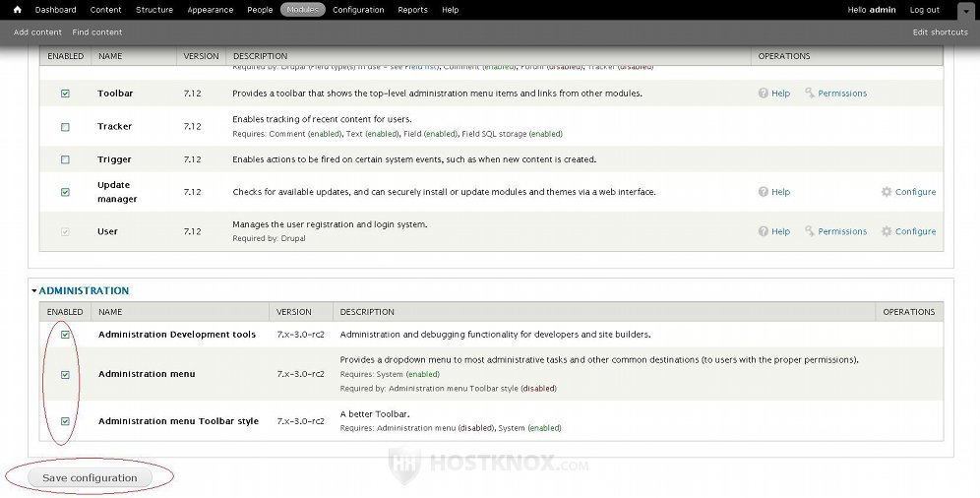Select the Modules menu item
Image resolution: width=980 pixels, height=498 pixels.
click(302, 10)
